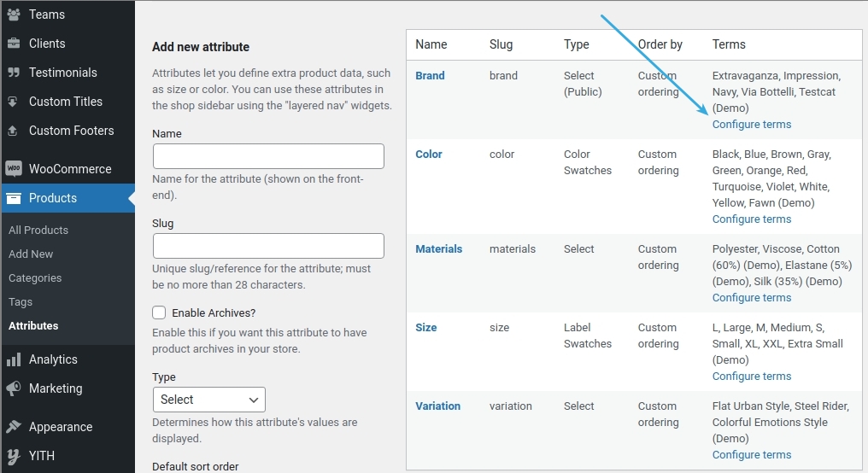
Task: Go to Tags submenu item
Action: point(21,302)
